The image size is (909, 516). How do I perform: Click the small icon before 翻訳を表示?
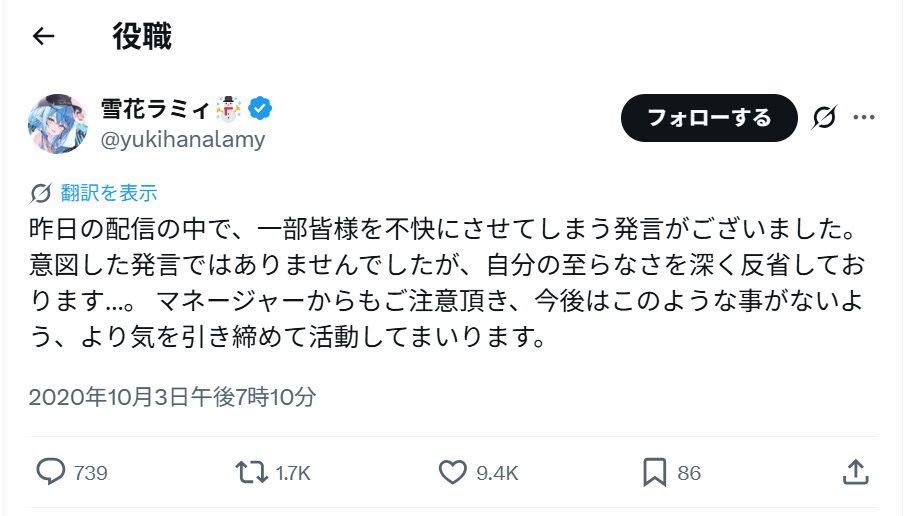(41, 193)
